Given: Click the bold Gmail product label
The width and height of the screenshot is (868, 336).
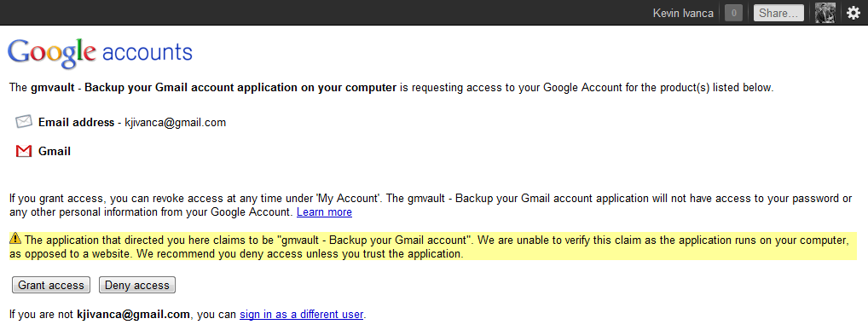Looking at the screenshot, I should coord(55,151).
